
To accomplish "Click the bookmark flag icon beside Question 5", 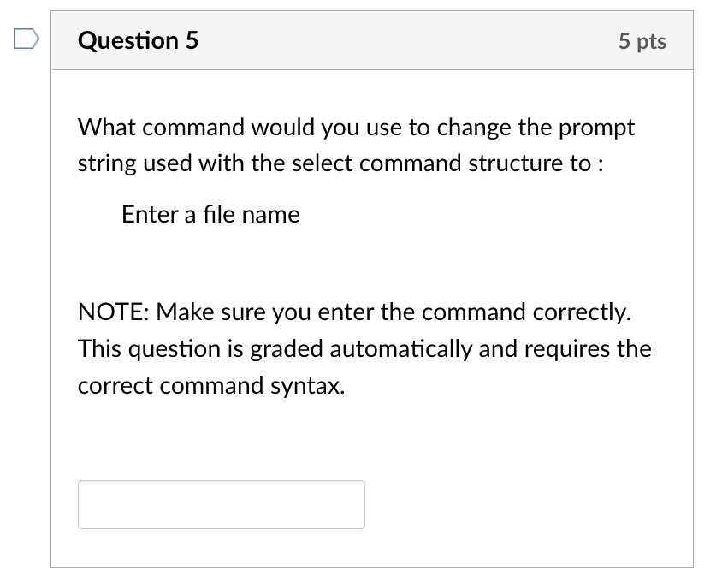I will pos(26,37).
